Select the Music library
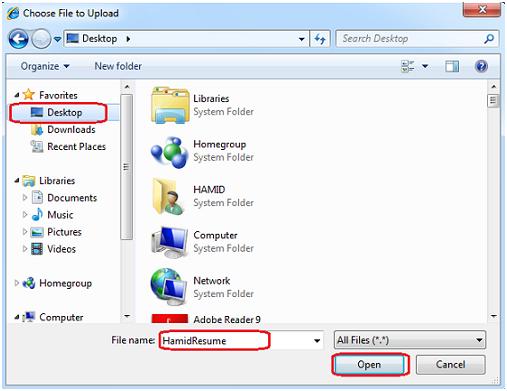The height and width of the screenshot is (391, 507). tap(60, 215)
